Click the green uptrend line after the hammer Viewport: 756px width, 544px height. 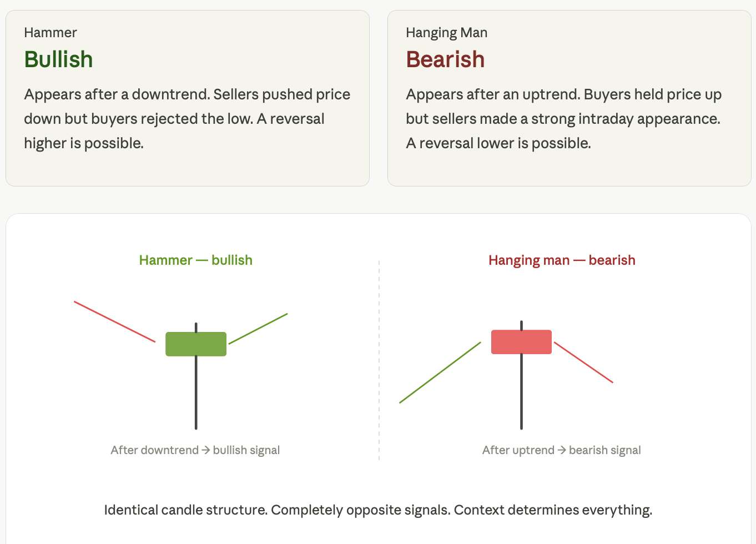(x=258, y=329)
